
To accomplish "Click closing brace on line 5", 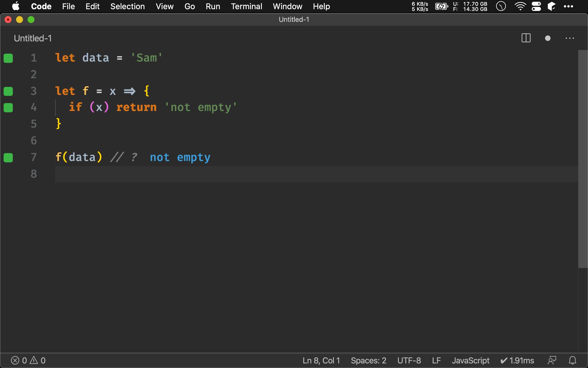I will pyautogui.click(x=59, y=124).
